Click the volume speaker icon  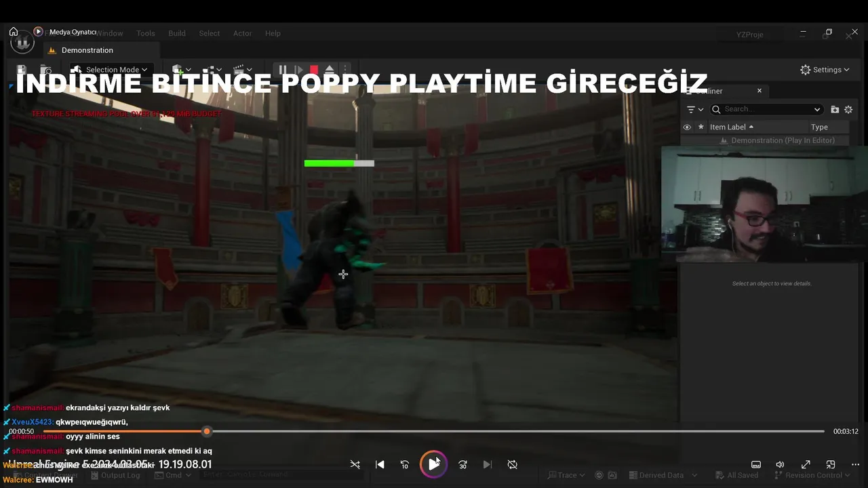coord(780,464)
